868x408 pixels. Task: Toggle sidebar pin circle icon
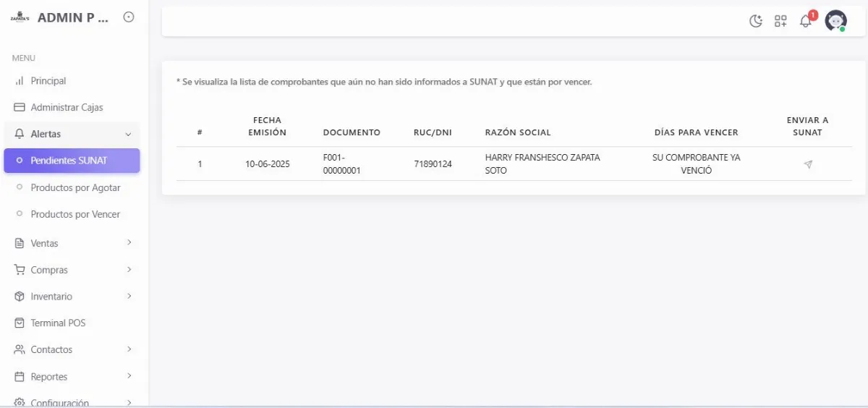coord(129,17)
